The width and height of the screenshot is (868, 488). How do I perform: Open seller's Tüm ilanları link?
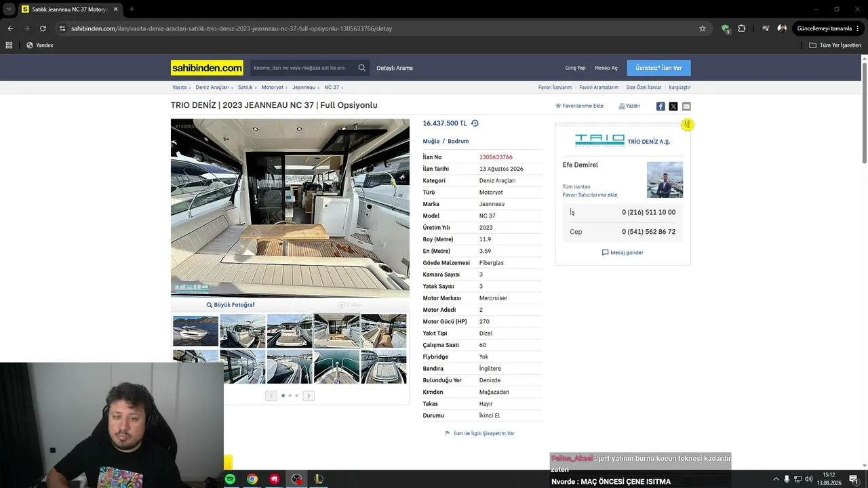[576, 186]
